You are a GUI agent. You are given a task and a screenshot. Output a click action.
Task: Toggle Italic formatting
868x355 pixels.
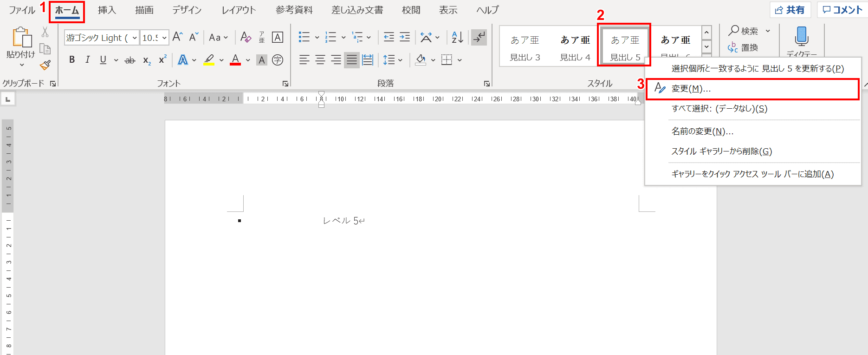pyautogui.click(x=87, y=59)
